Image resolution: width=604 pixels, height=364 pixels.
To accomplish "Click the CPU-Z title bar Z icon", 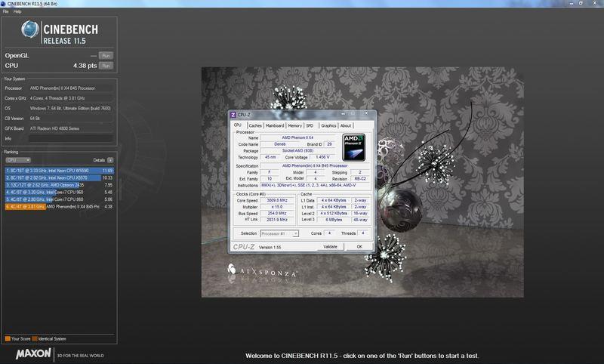I will (x=233, y=115).
